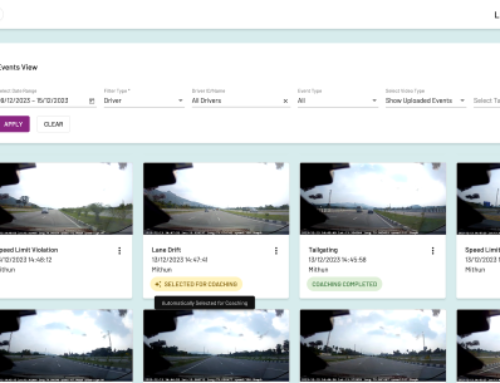This screenshot has height=383, width=500.
Task: Open the second-row thumbnail below Lane Drift
Action: (216, 345)
